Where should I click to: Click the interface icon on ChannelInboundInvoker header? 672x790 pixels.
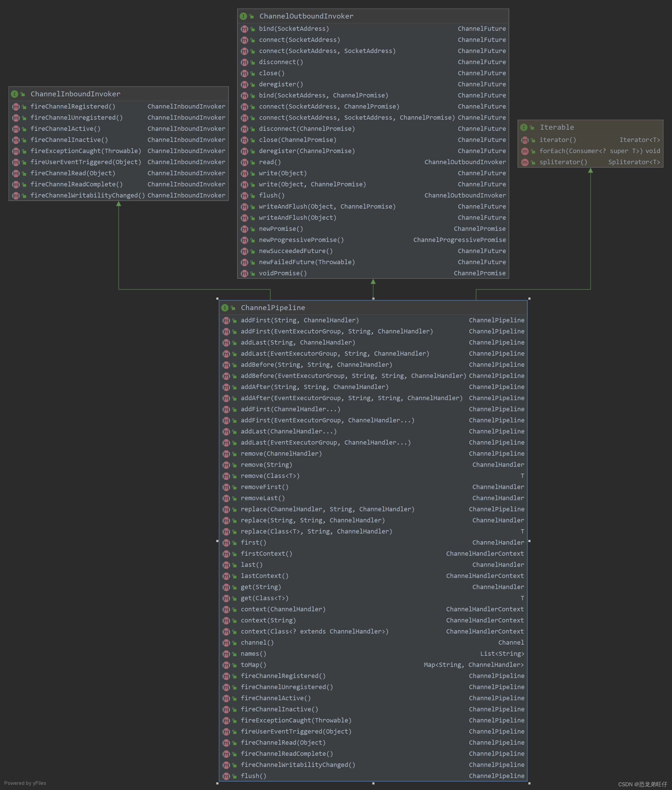coord(14,94)
